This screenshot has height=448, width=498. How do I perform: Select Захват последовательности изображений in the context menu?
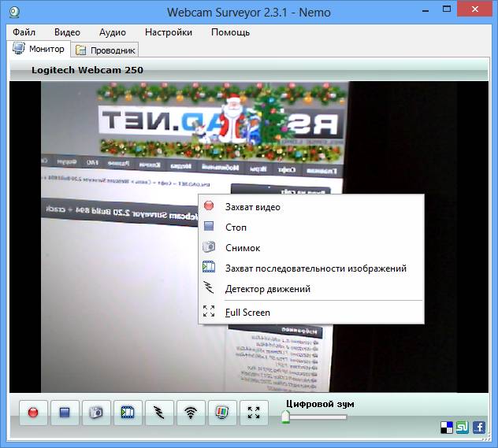[311, 268]
